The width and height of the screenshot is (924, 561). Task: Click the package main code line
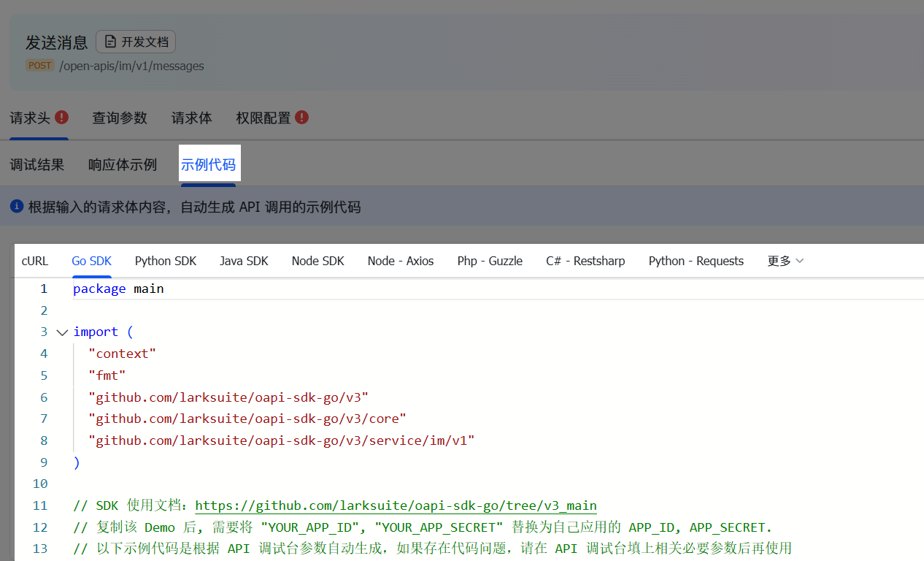coord(118,289)
